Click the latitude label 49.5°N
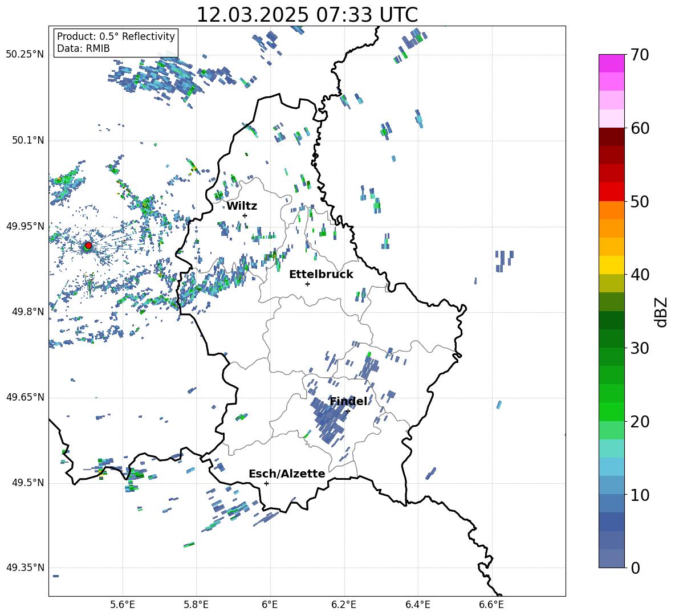 [x=28, y=483]
